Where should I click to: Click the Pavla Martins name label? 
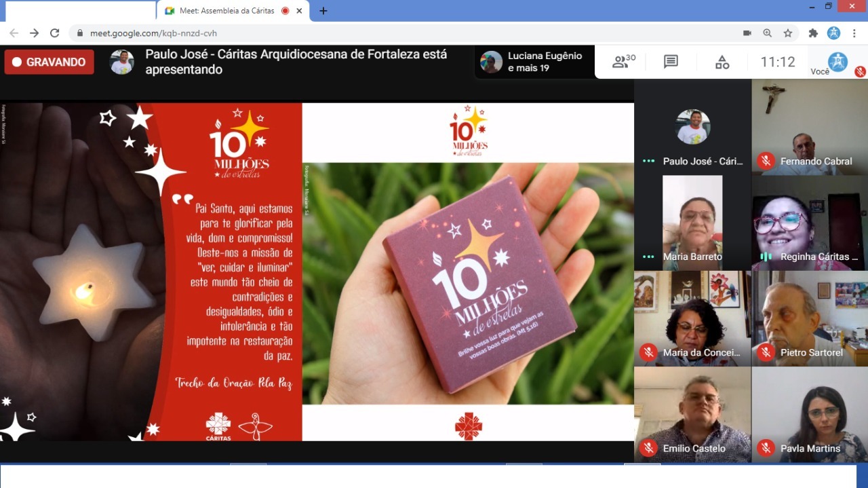pos(810,449)
